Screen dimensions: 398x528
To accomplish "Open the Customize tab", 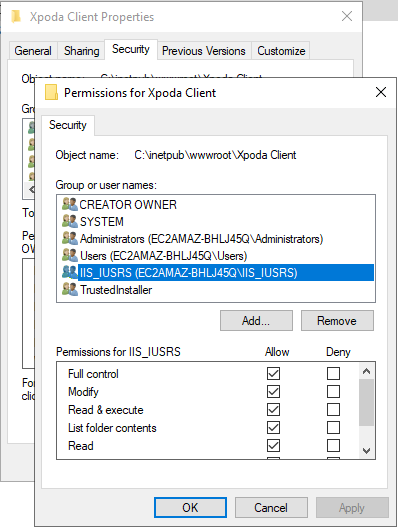I will pyautogui.click(x=281, y=51).
